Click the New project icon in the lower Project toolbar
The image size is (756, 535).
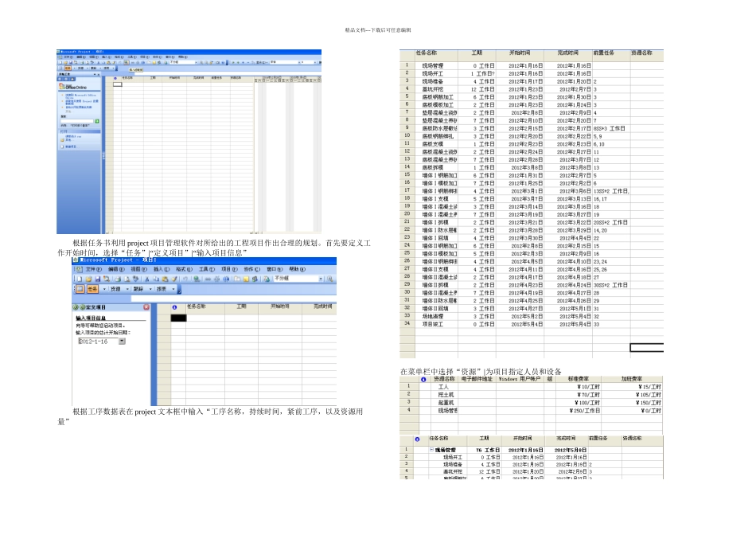click(x=80, y=279)
